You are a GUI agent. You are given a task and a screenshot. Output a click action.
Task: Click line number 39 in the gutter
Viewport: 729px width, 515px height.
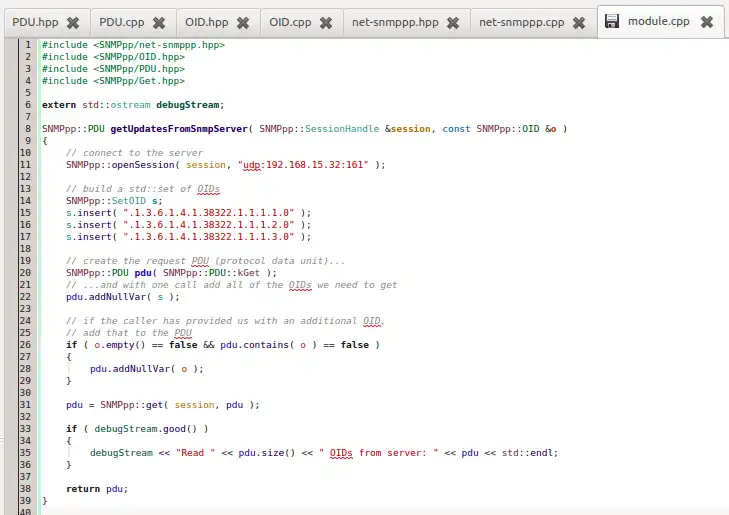pyautogui.click(x=26, y=501)
